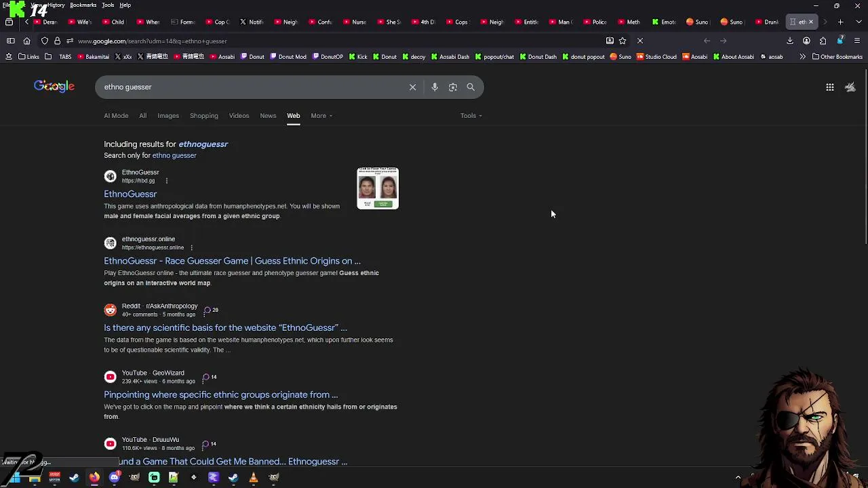Open the Windows Start menu
This screenshot has width=868, height=488.
tap(14, 477)
